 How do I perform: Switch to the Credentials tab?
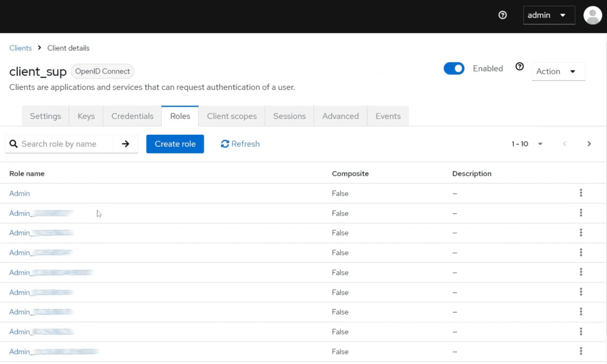tap(132, 116)
